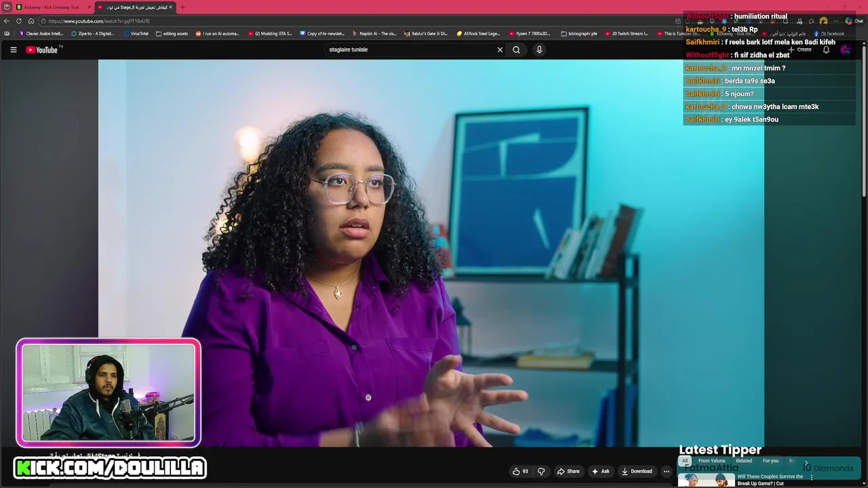Screen dimensions: 868x488
Task: Share the video
Action: pyautogui.click(x=568, y=471)
